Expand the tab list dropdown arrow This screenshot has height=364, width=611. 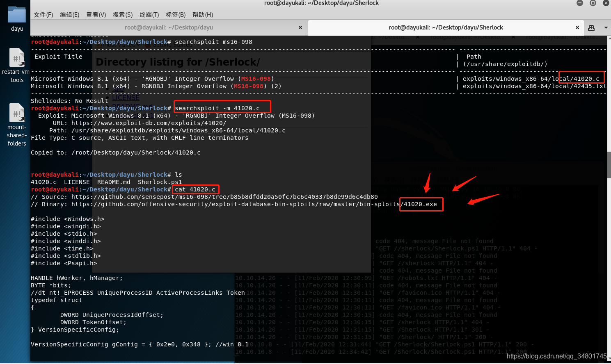pos(606,27)
